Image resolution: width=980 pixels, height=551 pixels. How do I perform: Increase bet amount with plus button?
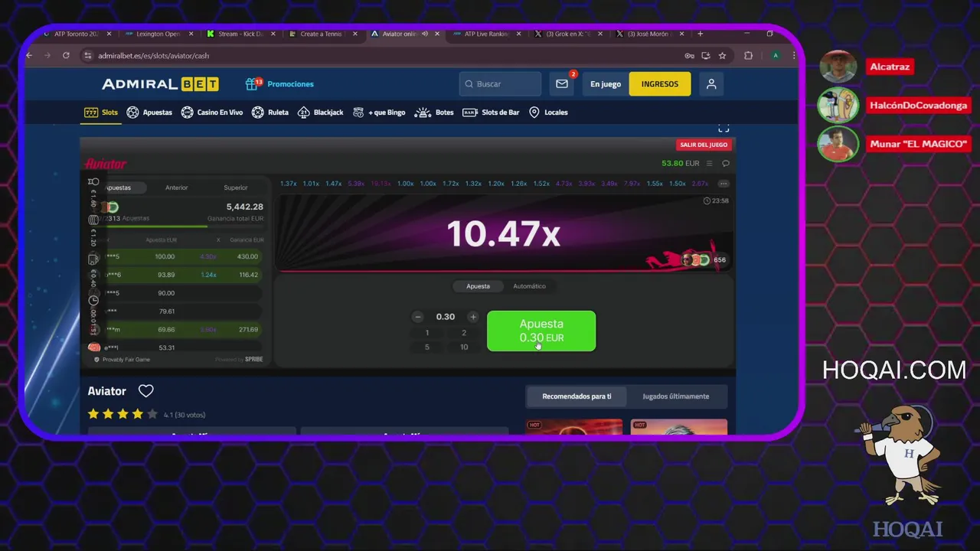point(473,317)
